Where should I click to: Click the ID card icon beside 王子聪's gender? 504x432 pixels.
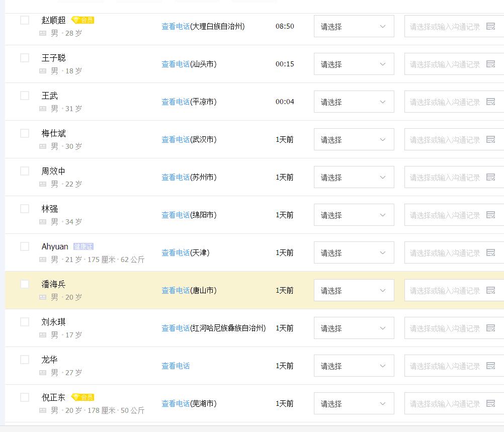(x=42, y=71)
